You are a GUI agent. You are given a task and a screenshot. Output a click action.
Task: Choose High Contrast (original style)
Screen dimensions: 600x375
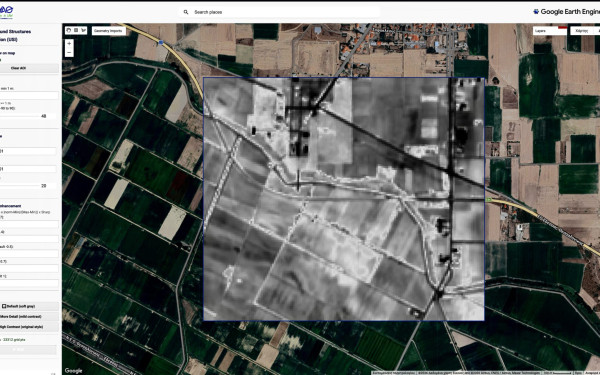(x=29, y=327)
